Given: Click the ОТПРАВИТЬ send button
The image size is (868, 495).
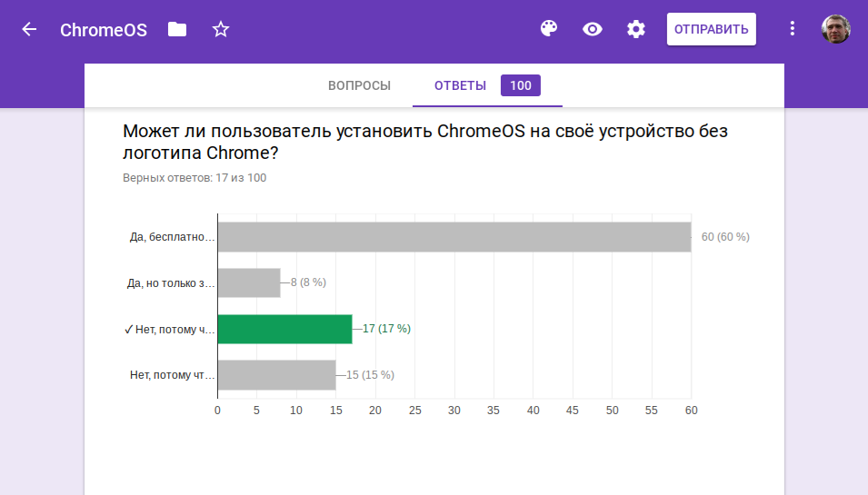Looking at the screenshot, I should [x=712, y=29].
